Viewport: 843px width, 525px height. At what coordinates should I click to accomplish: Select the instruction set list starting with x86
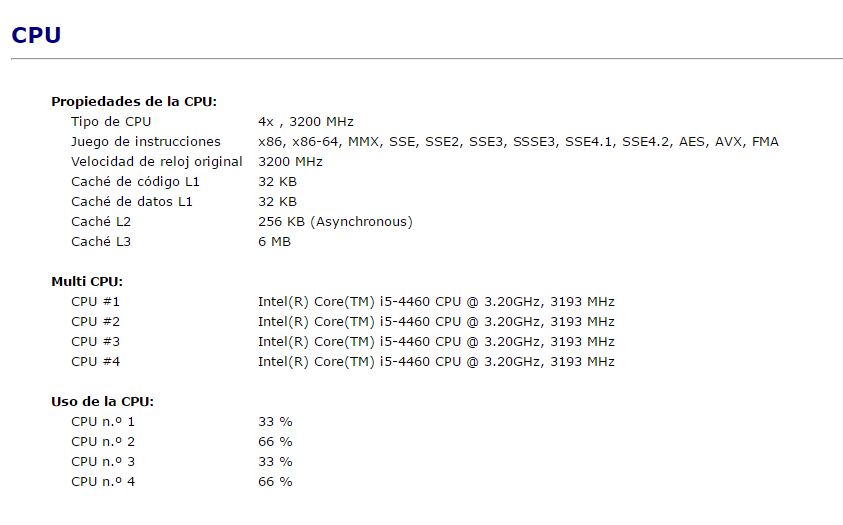(x=518, y=142)
